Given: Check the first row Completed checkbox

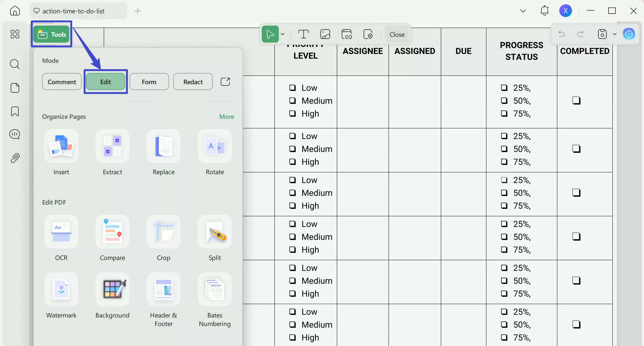Looking at the screenshot, I should pos(576,100).
